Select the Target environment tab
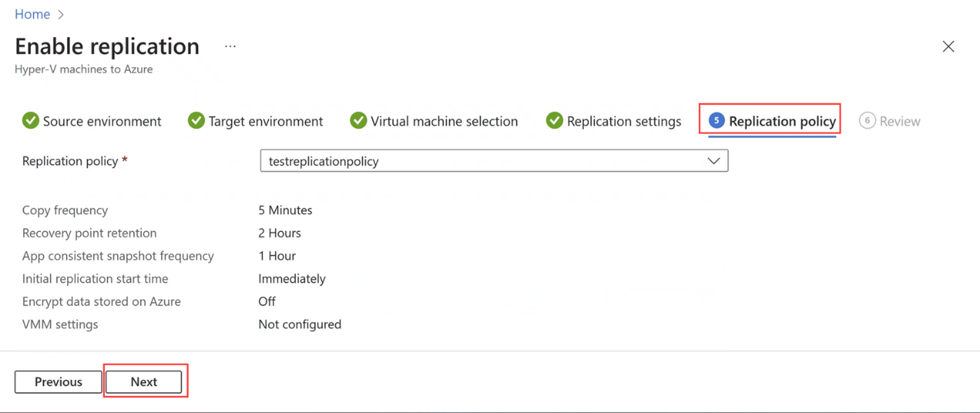This screenshot has width=980, height=413. click(x=266, y=121)
